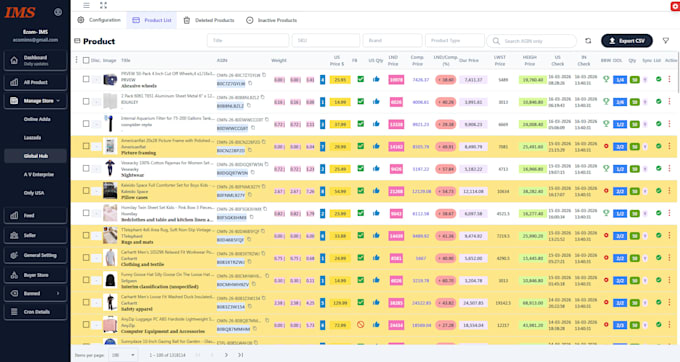Click the collapse-sidebar circle icon beside IMS logo
This screenshot has width=680, height=362.
[58, 12]
